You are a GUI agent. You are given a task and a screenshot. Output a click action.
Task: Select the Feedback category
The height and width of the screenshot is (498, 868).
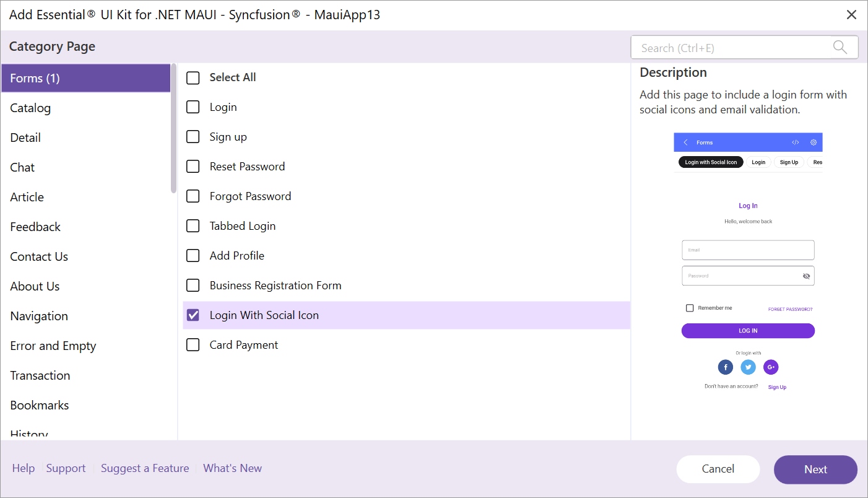[85, 227]
